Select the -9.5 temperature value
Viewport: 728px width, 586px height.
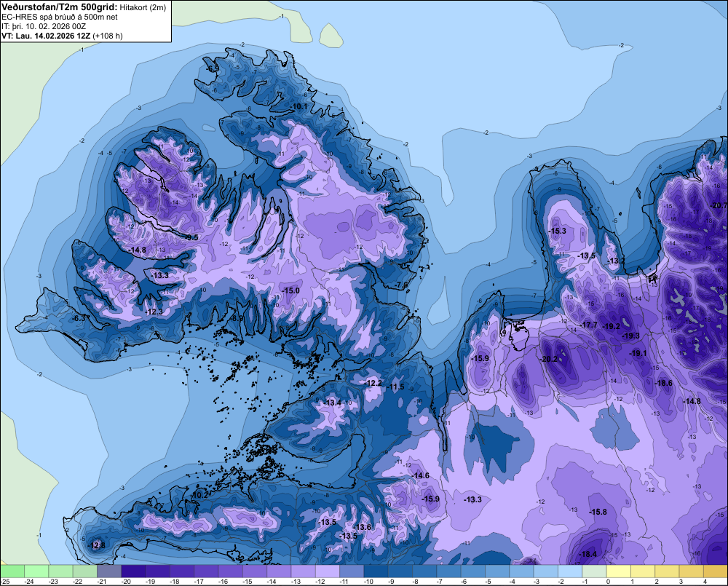coord(191,237)
